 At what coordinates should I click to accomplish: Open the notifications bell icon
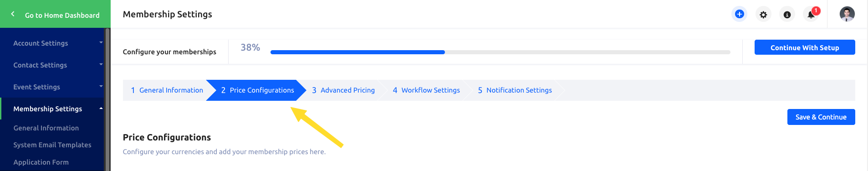(811, 15)
